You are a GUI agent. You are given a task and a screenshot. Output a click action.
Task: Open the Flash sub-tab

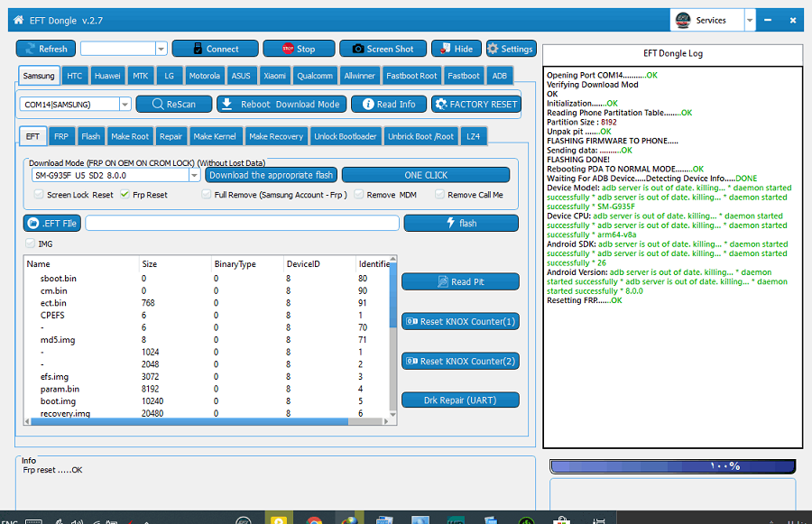coord(90,136)
